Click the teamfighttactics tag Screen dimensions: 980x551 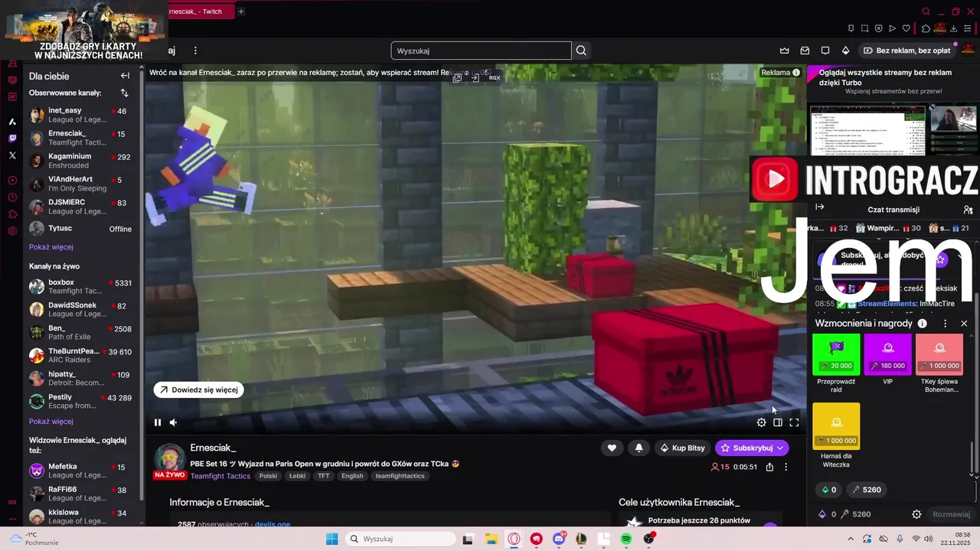(x=400, y=476)
